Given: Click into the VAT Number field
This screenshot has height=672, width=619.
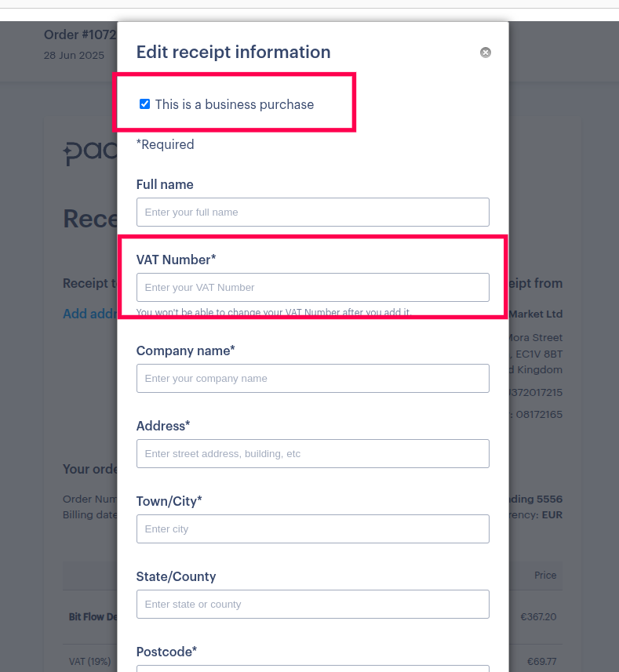Looking at the screenshot, I should click(312, 288).
